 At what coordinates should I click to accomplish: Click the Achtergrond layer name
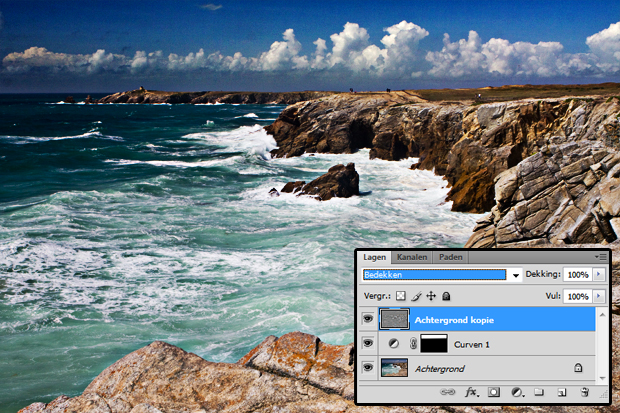tap(440, 369)
